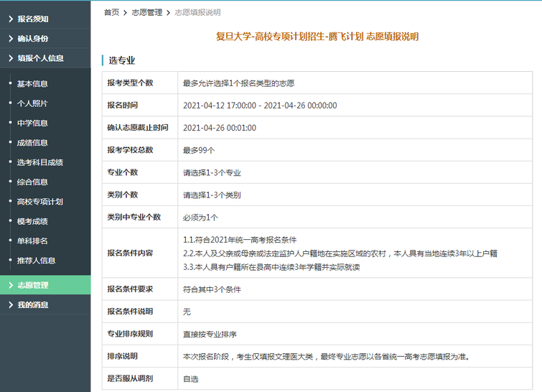Viewport: 542px width, 392px height.
Task: Open 个人照片 in the sidebar
Action: (x=32, y=103)
